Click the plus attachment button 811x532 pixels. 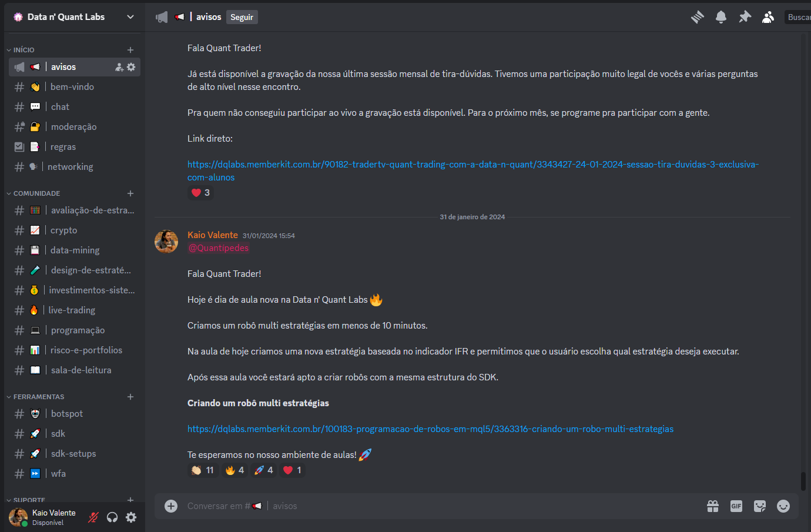[x=171, y=506]
